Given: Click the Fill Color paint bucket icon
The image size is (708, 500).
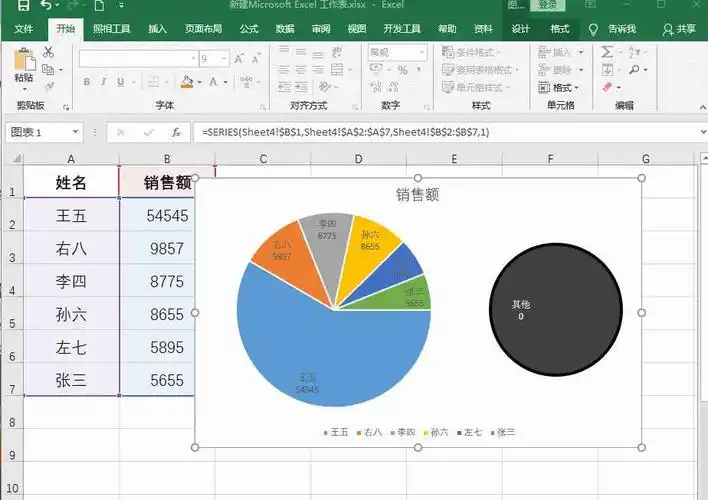Looking at the screenshot, I should tap(186, 82).
